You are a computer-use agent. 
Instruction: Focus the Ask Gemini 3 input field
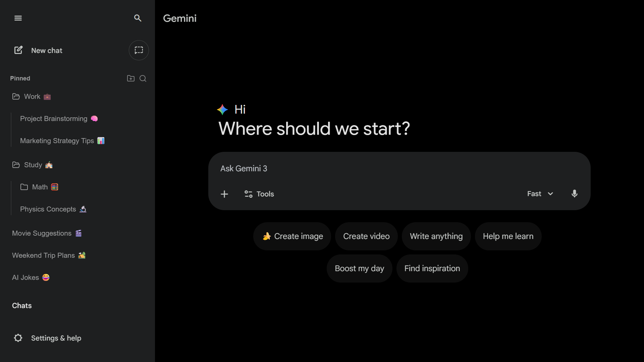(399, 169)
